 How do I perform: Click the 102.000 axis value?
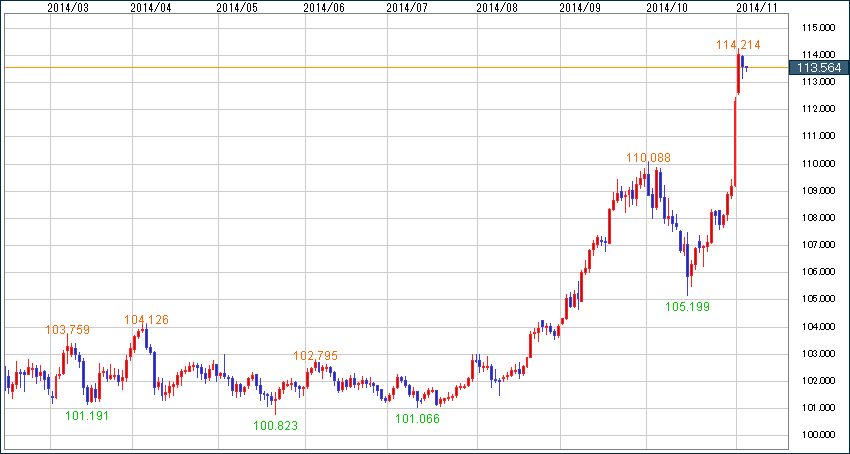click(x=819, y=381)
